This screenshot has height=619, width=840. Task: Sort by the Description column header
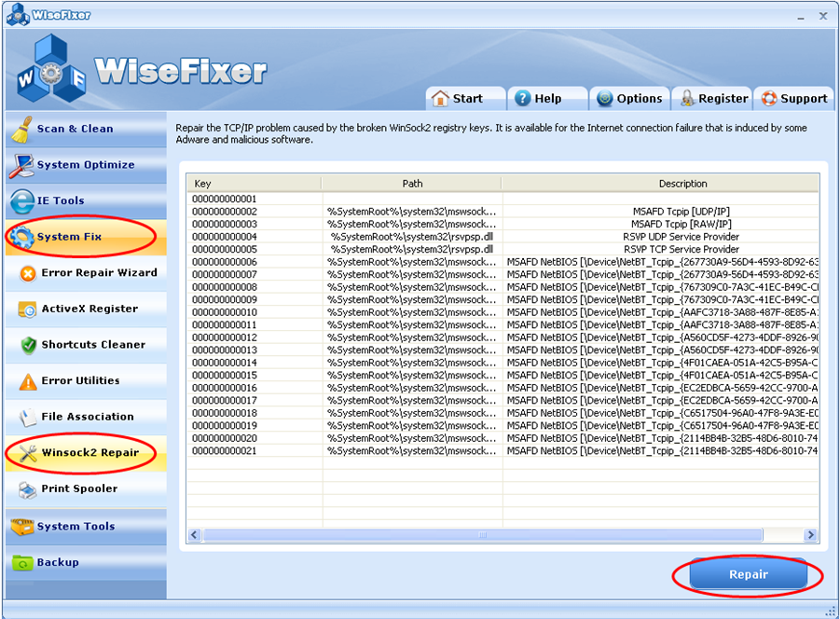pos(661,184)
